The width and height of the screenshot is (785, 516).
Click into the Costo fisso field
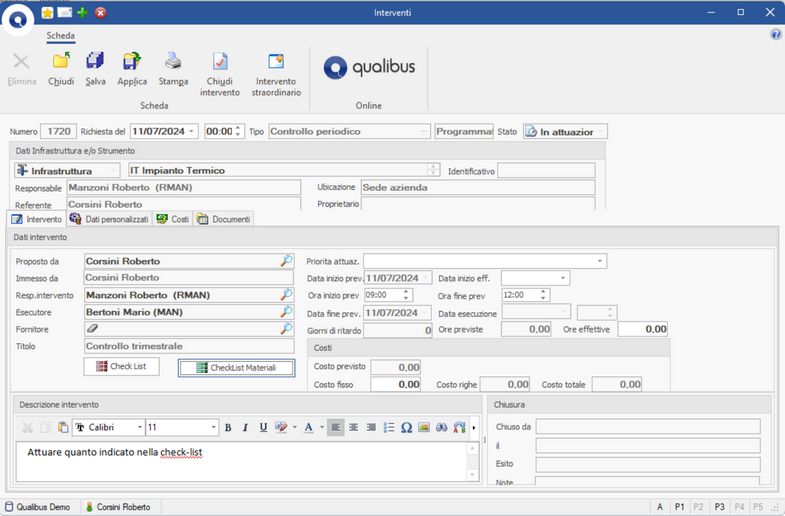pyautogui.click(x=396, y=384)
